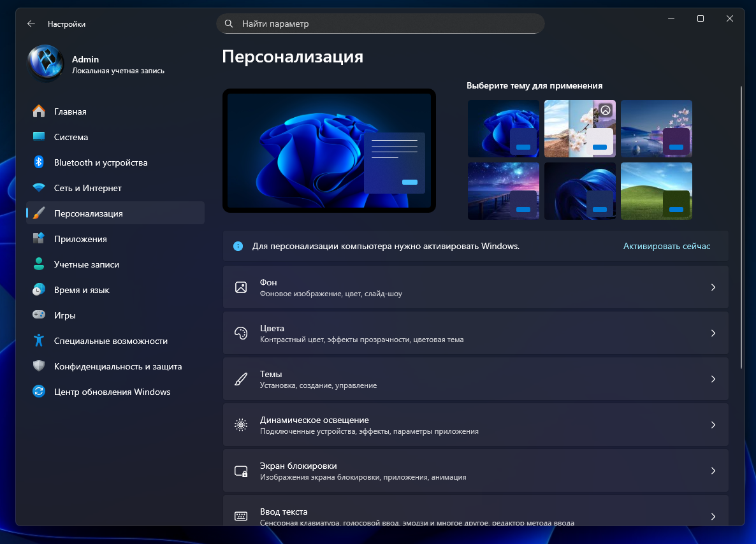The width and height of the screenshot is (756, 544).
Task: Click the Фон picture icon
Action: click(241, 287)
